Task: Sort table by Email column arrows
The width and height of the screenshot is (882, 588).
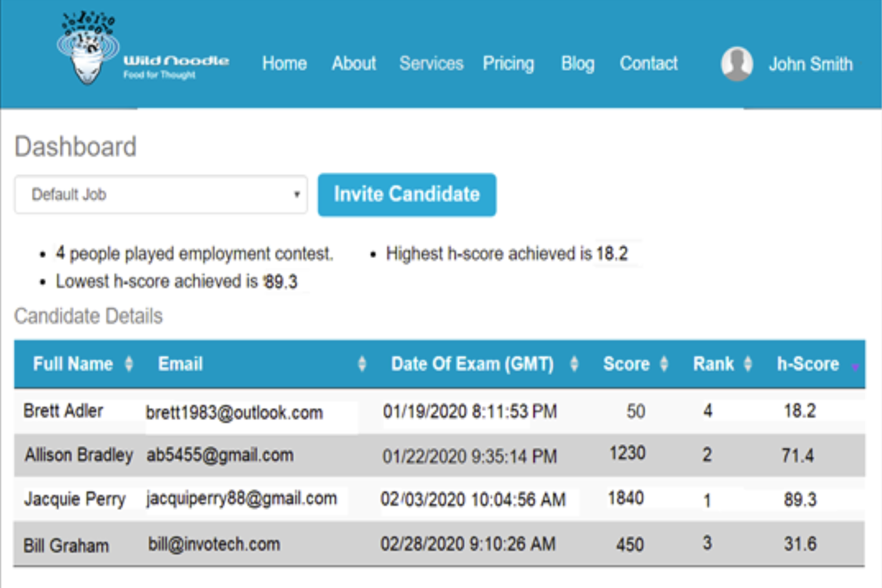Action: click(x=362, y=364)
